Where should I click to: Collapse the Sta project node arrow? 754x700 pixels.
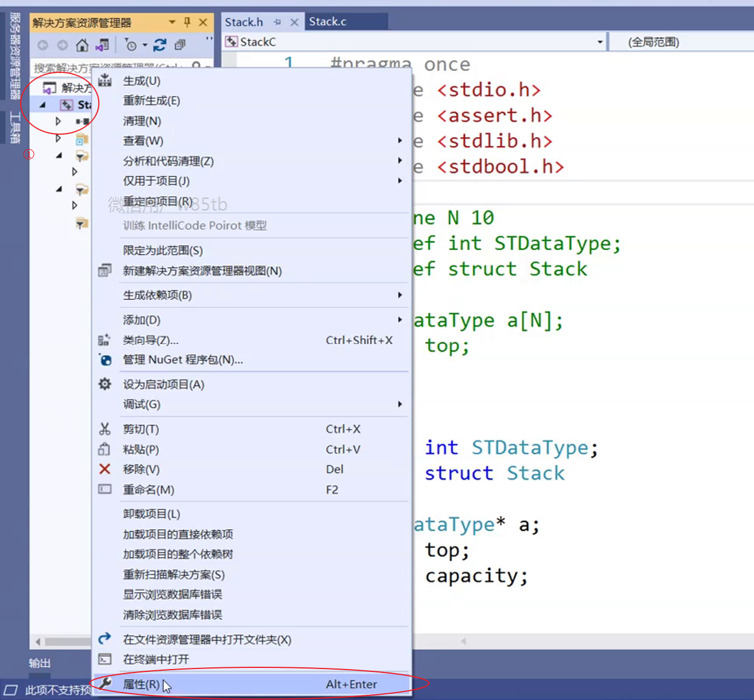[x=42, y=105]
